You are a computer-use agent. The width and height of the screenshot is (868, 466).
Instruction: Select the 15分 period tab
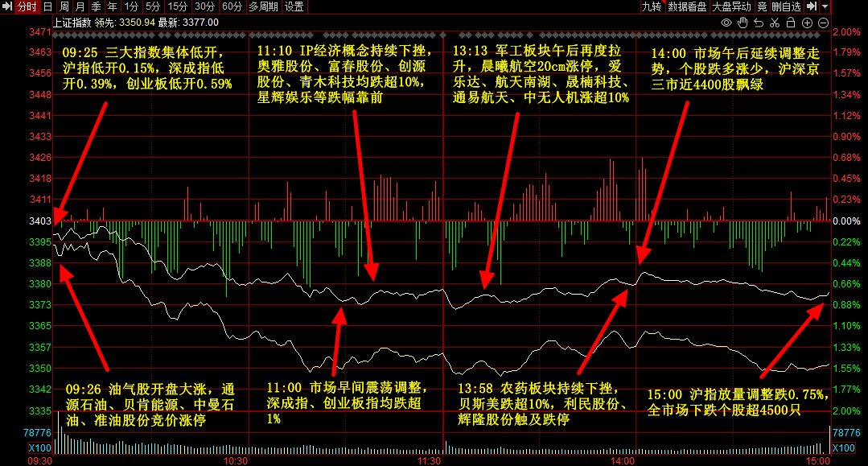[x=177, y=6]
